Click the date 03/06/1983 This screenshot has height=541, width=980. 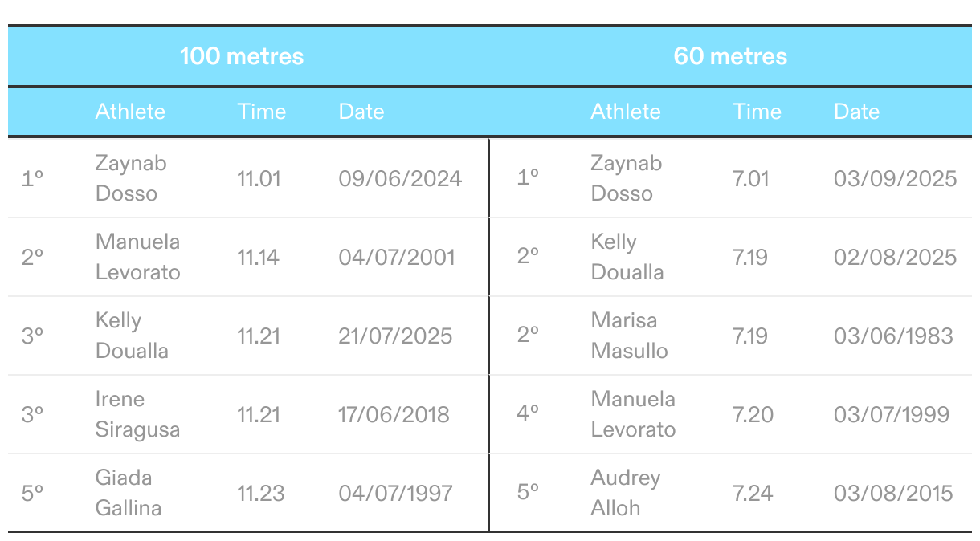893,336
